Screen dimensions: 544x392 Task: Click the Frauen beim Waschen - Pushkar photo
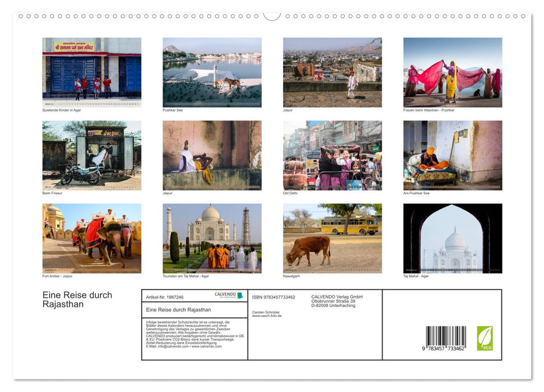(x=453, y=72)
